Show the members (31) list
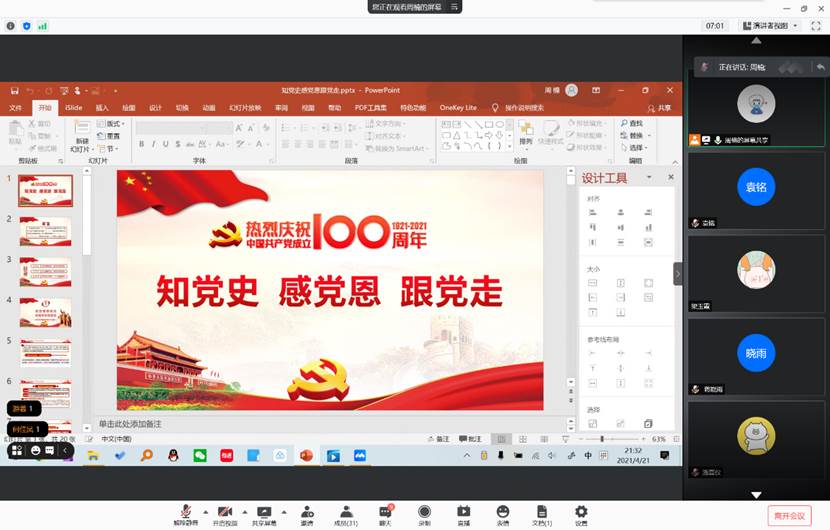830x530 pixels. (346, 515)
